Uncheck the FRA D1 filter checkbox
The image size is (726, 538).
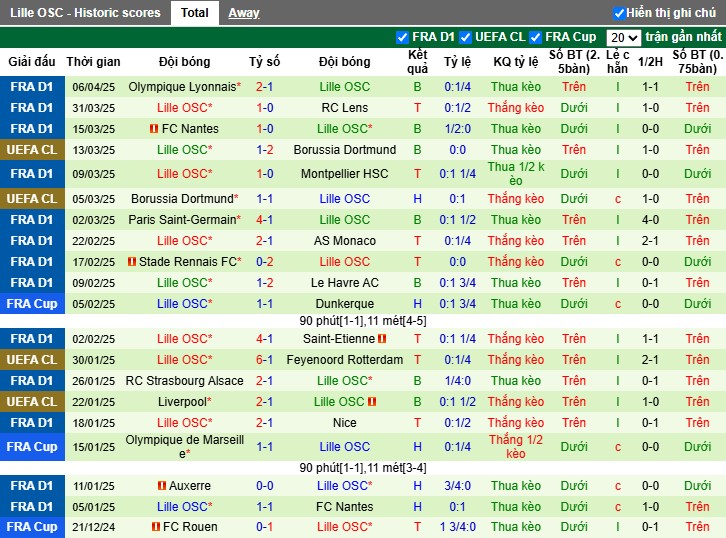[x=402, y=37]
